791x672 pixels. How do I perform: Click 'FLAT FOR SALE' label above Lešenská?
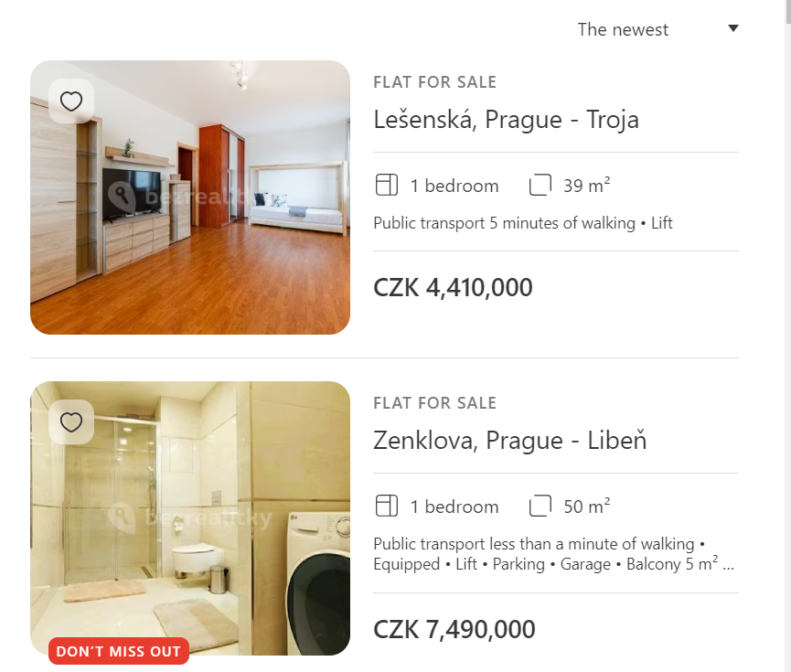[x=435, y=81]
